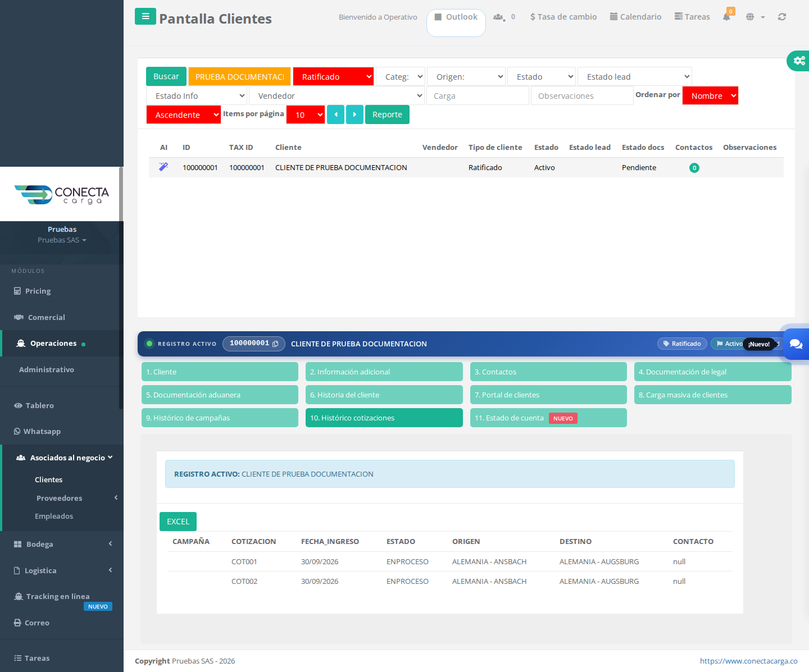Open the 3. Contactos tab
The image size is (809, 672).
548,372
